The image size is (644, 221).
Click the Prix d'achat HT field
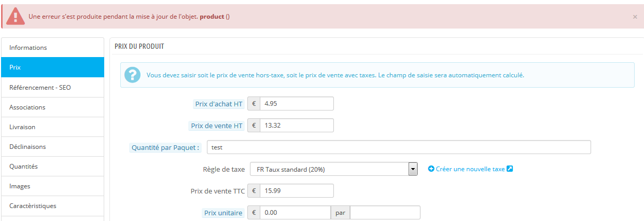point(296,104)
